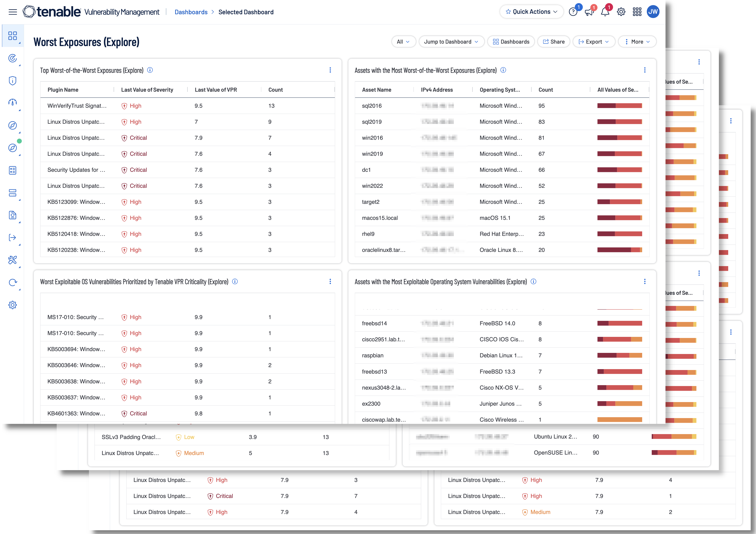Open the announcements megaphone icon

[x=589, y=12]
